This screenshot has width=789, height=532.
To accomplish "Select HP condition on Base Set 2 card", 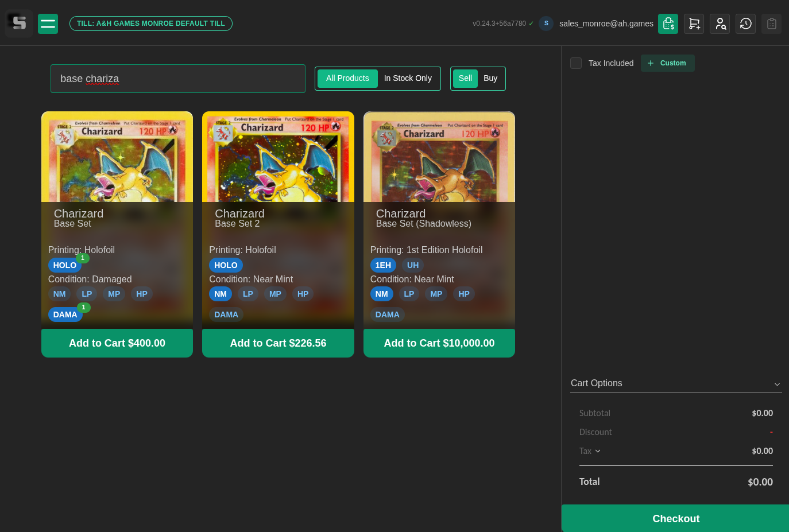I will pos(303,294).
